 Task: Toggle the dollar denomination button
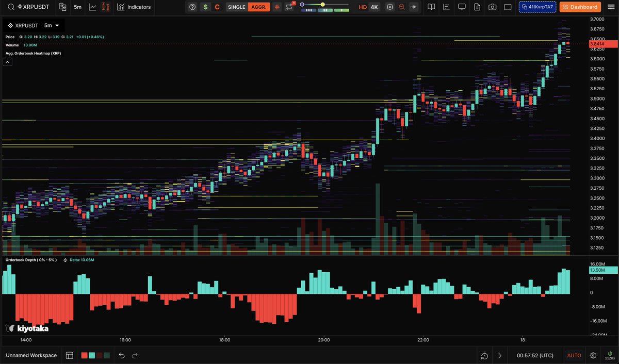tap(206, 7)
